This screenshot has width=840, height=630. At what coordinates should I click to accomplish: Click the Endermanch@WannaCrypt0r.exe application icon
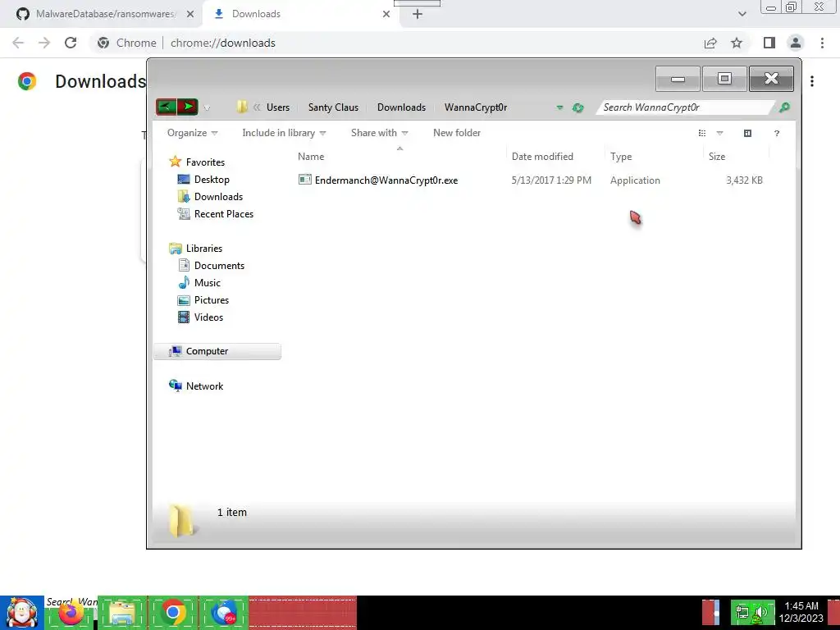305,180
